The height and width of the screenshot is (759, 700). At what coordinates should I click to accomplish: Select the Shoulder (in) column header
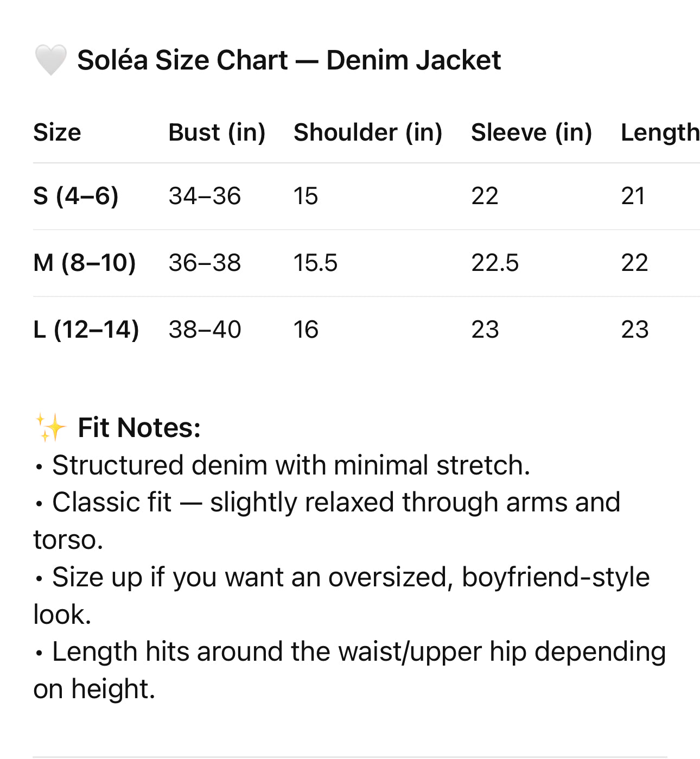click(x=368, y=132)
